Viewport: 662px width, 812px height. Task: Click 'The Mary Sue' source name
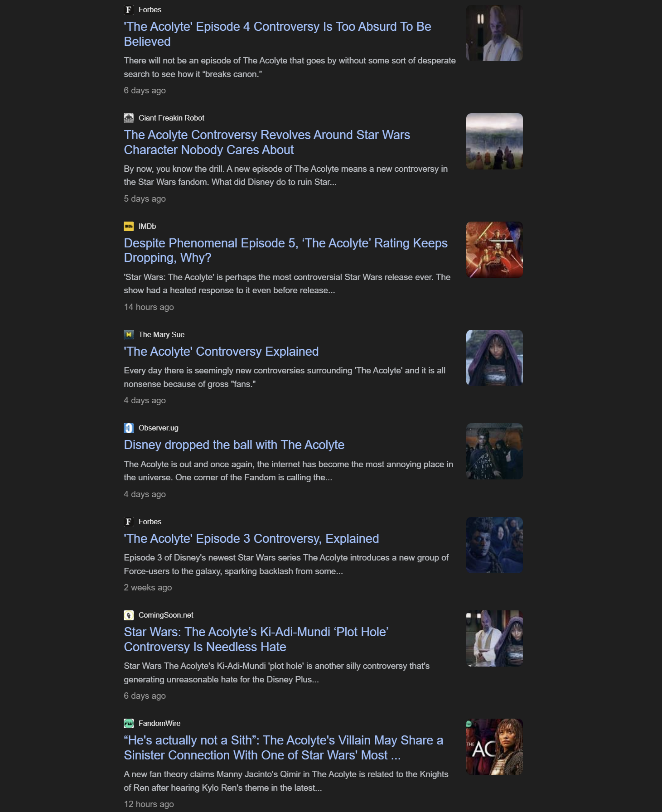161,335
